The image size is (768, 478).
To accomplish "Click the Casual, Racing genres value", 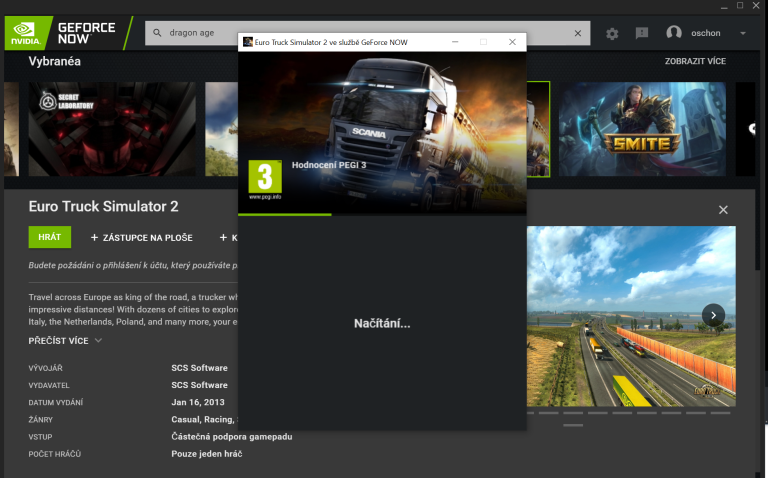I will pos(203,419).
